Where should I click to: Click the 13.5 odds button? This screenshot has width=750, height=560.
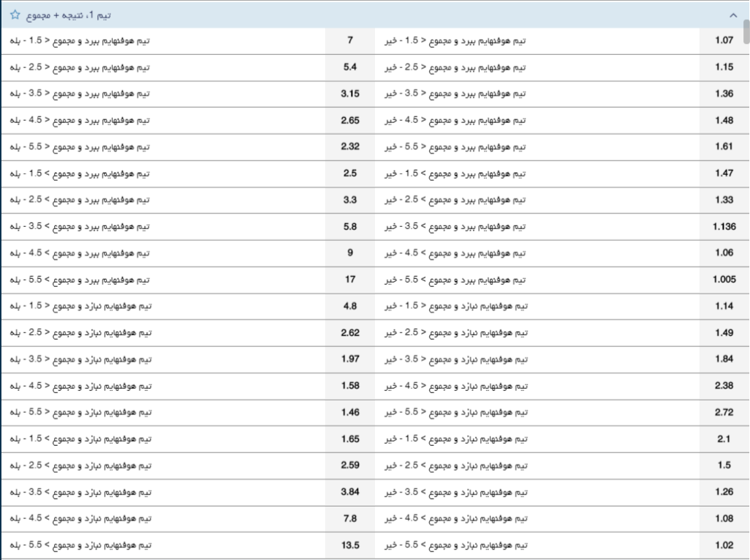[x=349, y=545]
